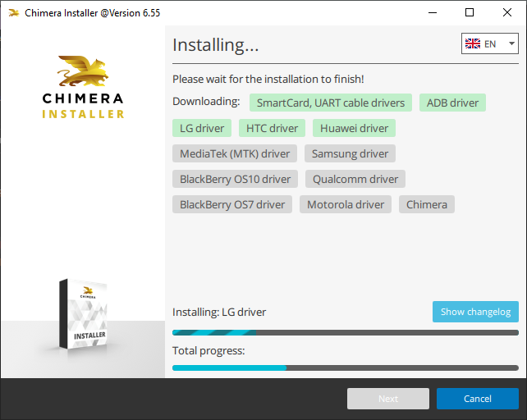Select the BlackBerry OS10 driver tag
The width and height of the screenshot is (527, 420).
[235, 179]
